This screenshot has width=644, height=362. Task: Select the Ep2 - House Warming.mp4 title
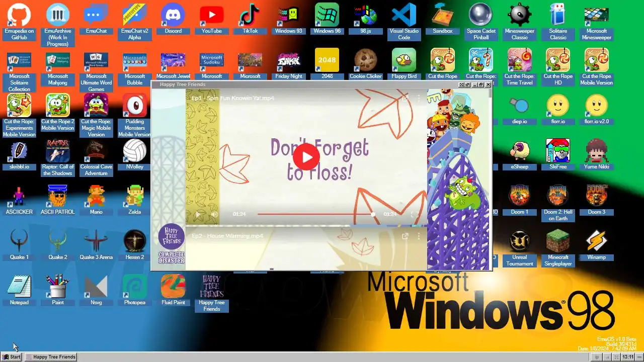tap(227, 236)
